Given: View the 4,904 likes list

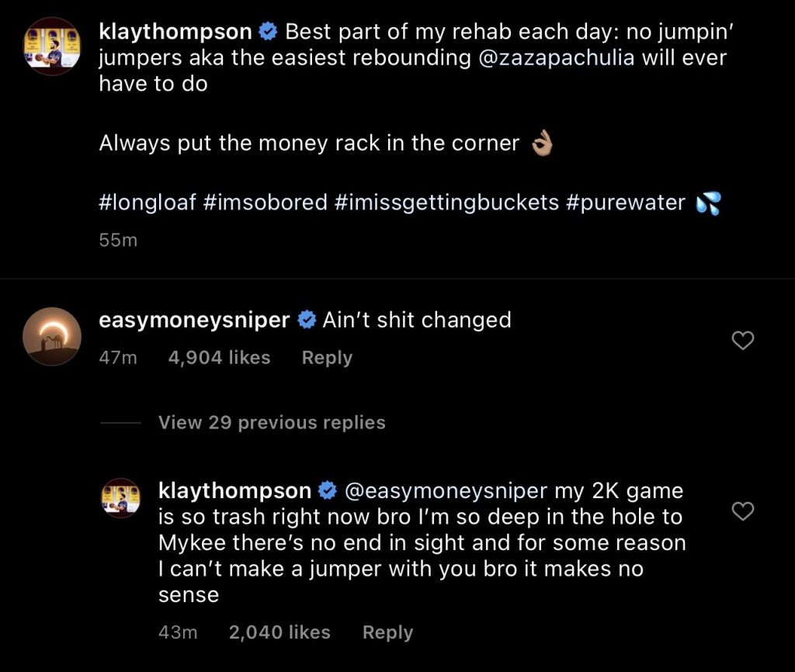Looking at the screenshot, I should (x=219, y=358).
